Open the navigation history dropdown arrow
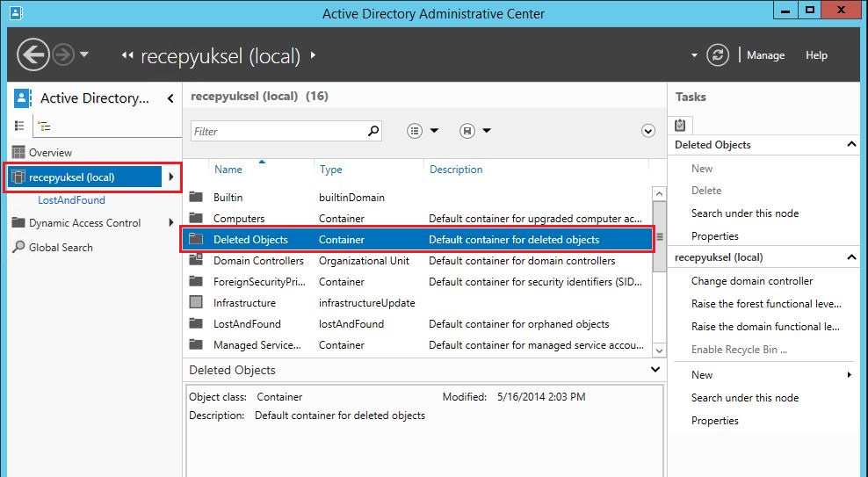 point(84,54)
